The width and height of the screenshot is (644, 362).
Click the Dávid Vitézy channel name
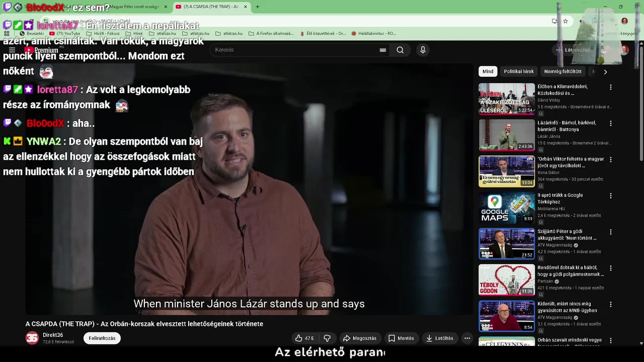pos(548,100)
